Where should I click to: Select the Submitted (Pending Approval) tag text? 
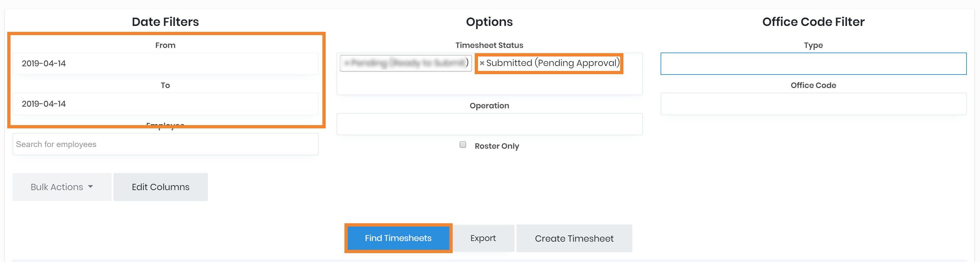pyautogui.click(x=552, y=63)
